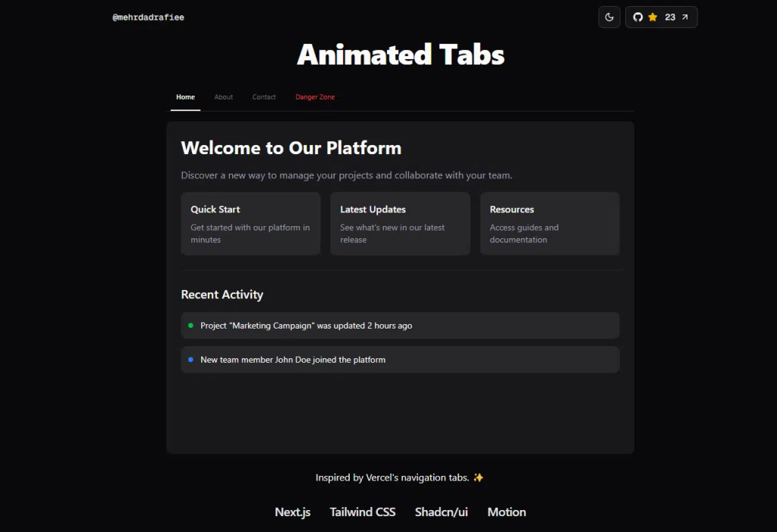Select the Danger Zone tab
The height and width of the screenshot is (532, 777).
[x=315, y=97]
